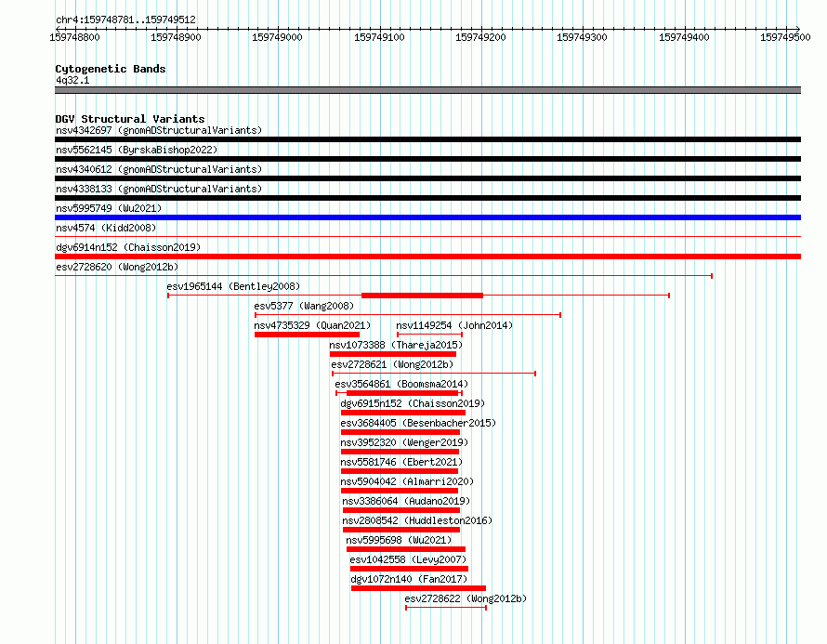Click nsv2808542 Huddleston2016 label

coord(417,520)
